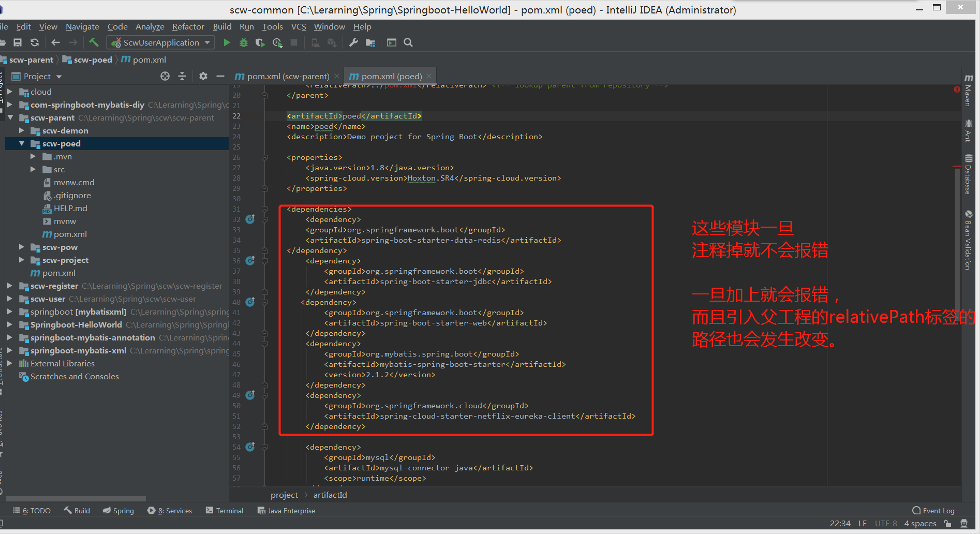Open the Spring tool window
The height and width of the screenshot is (534, 980).
[118, 511]
